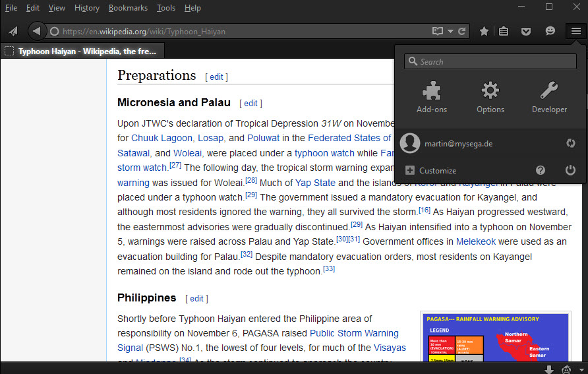Click the paper plane icon left of back button
This screenshot has width=588, height=374.
pyautogui.click(x=13, y=31)
